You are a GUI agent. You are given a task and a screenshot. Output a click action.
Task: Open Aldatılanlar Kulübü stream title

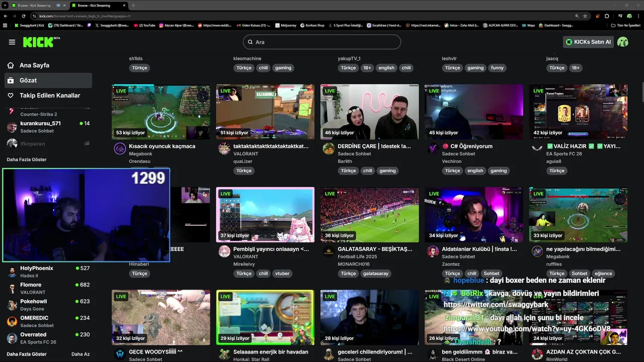(479, 249)
